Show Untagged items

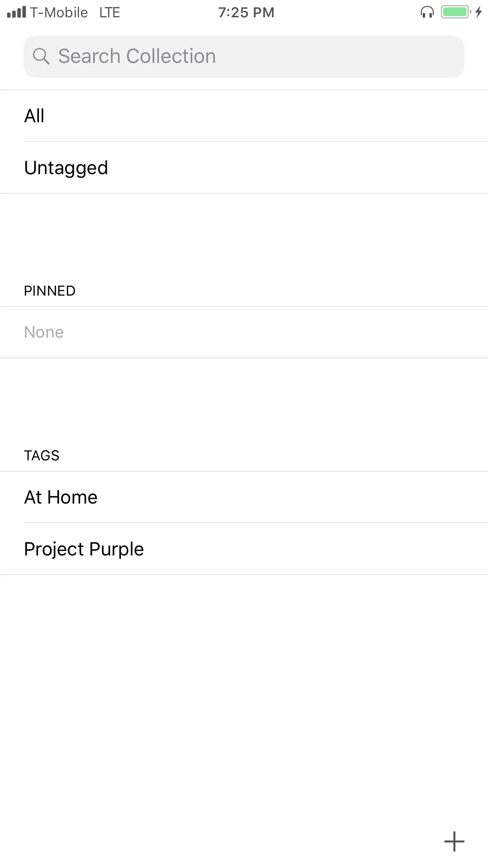click(244, 167)
